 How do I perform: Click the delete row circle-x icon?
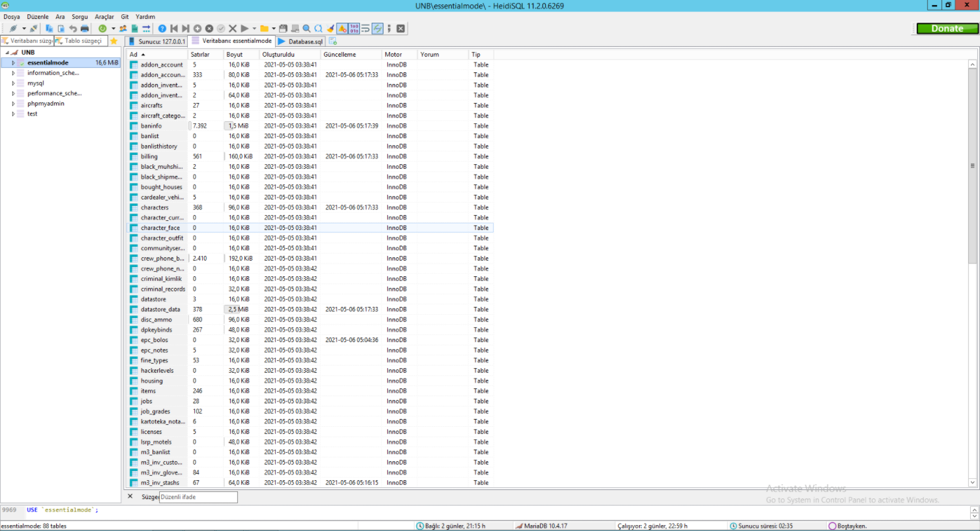click(x=209, y=29)
